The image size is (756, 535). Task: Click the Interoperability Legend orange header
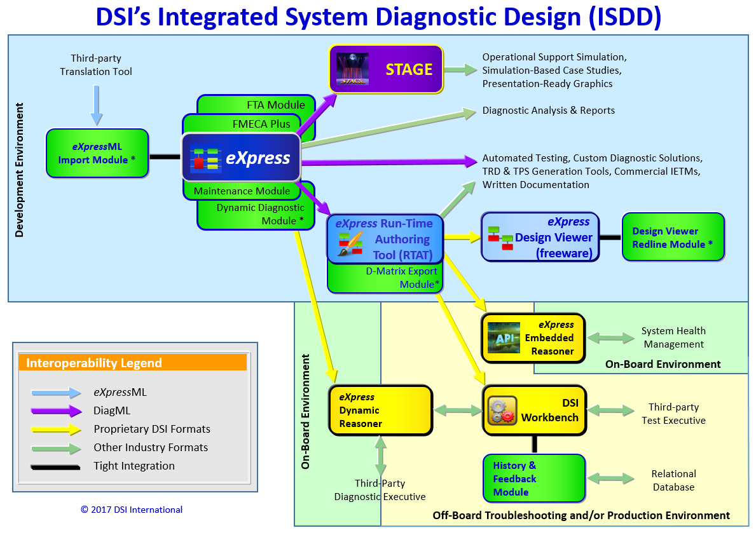click(x=133, y=362)
